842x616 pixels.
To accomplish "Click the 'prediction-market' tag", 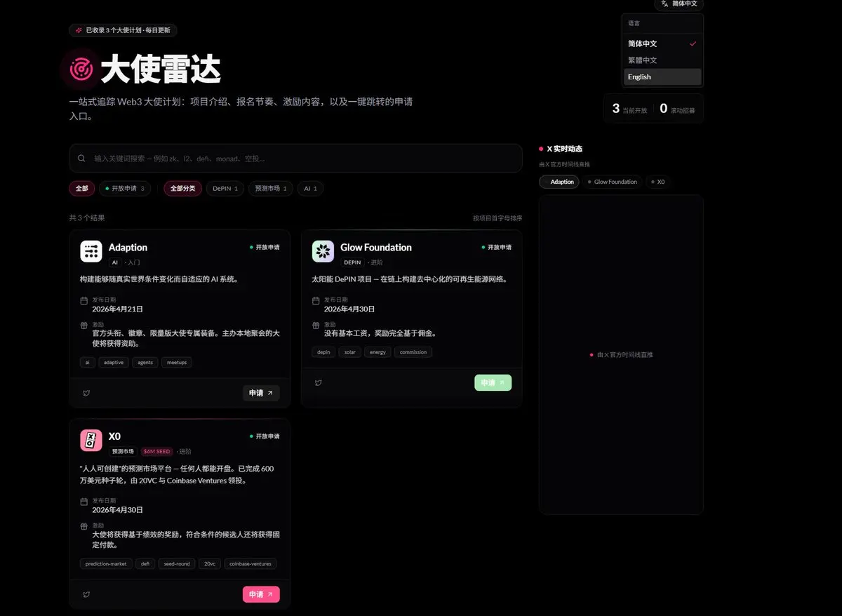I will [x=106, y=563].
